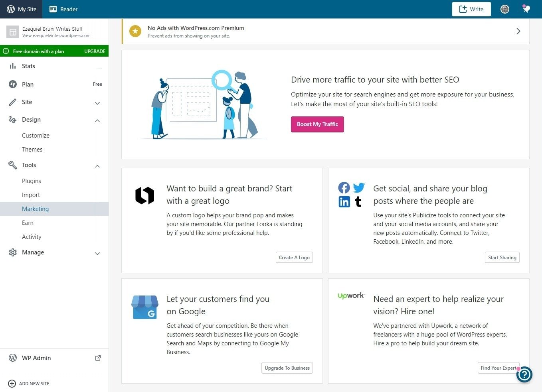Click the Tools wrench icon
Viewport: 542px width, 392px height.
13,165
